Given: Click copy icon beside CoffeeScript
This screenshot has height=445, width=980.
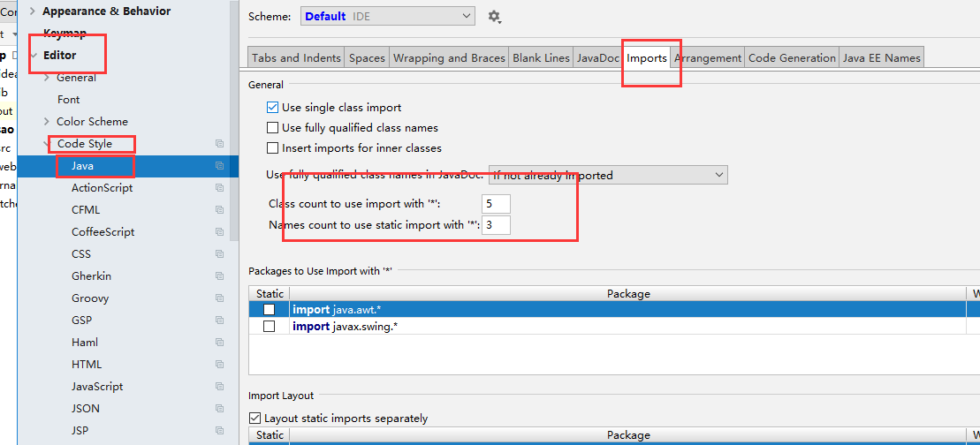Looking at the screenshot, I should click(219, 232).
